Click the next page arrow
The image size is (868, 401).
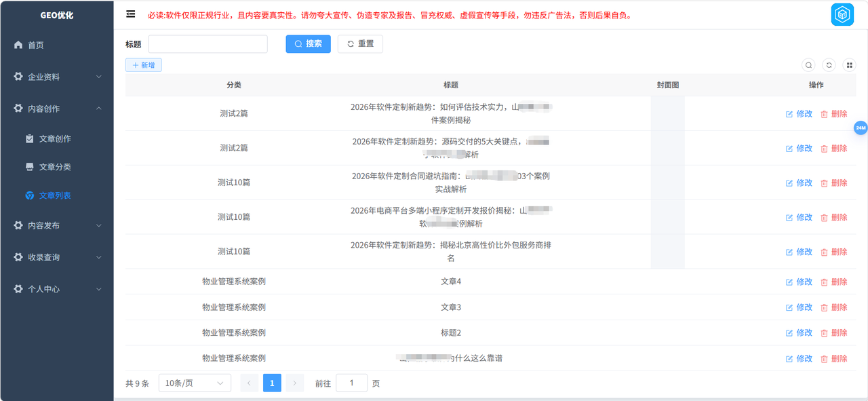(x=295, y=383)
